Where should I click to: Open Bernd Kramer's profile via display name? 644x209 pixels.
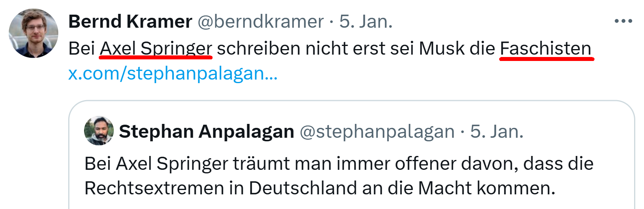[130, 21]
